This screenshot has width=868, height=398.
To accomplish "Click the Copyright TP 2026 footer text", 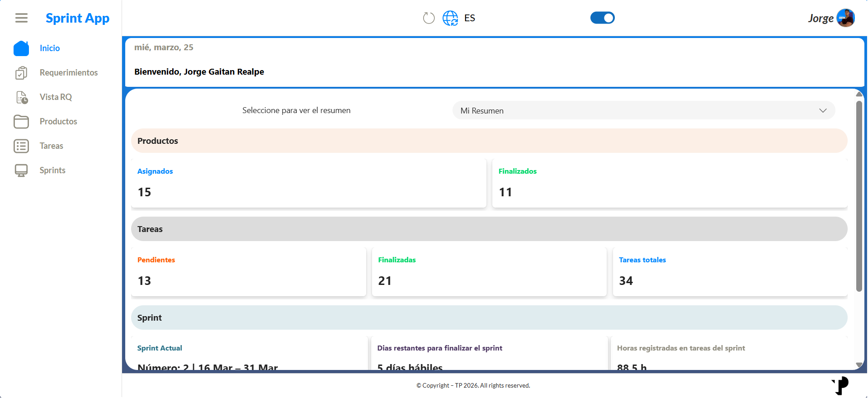I will click(473, 385).
